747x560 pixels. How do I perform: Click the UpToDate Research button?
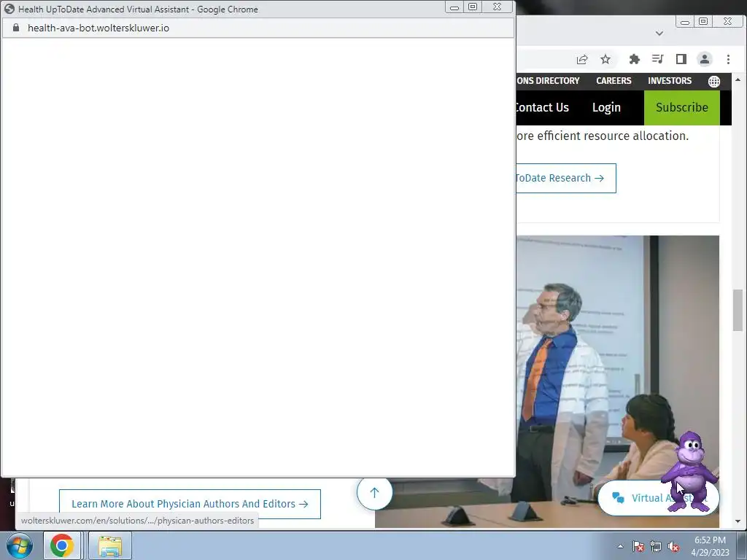click(566, 178)
